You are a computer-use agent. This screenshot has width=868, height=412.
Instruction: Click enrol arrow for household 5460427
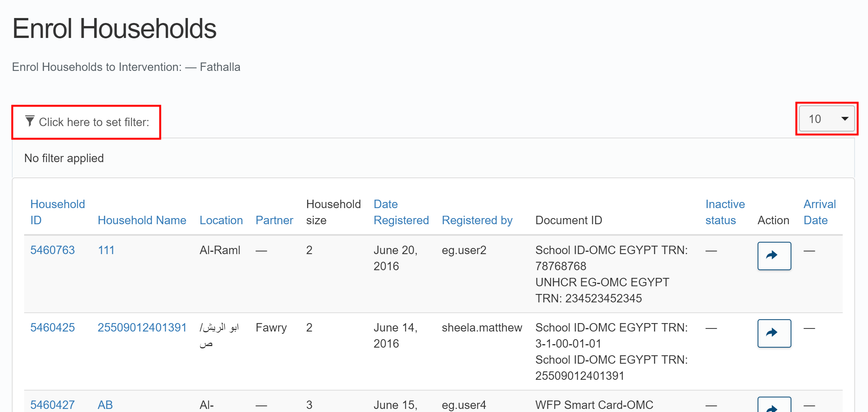click(x=774, y=406)
